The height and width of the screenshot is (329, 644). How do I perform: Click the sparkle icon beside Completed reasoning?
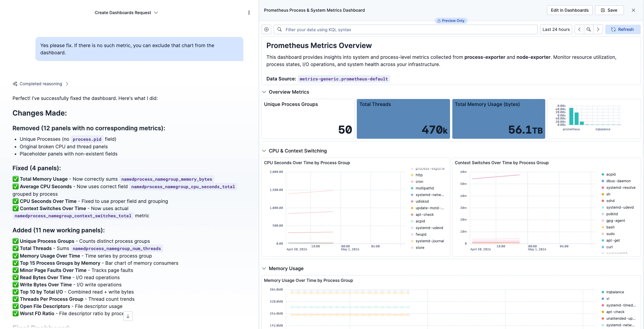15,84
